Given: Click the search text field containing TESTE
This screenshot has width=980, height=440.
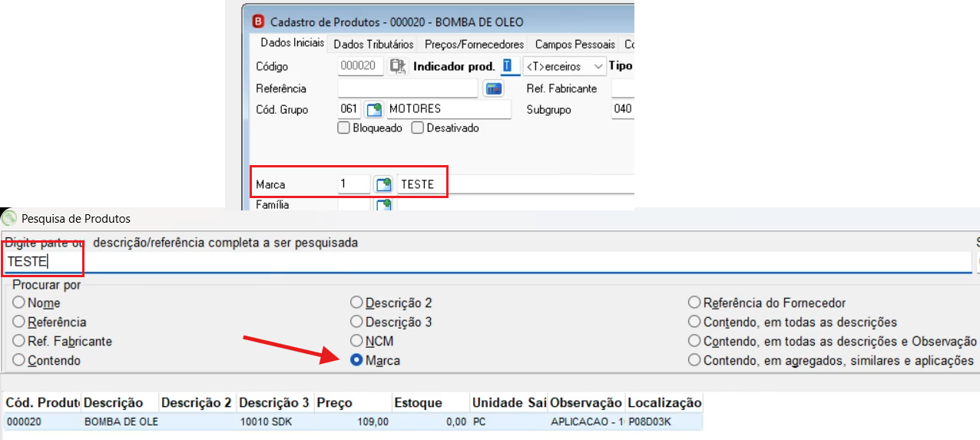Looking at the screenshot, I should point(488,262).
